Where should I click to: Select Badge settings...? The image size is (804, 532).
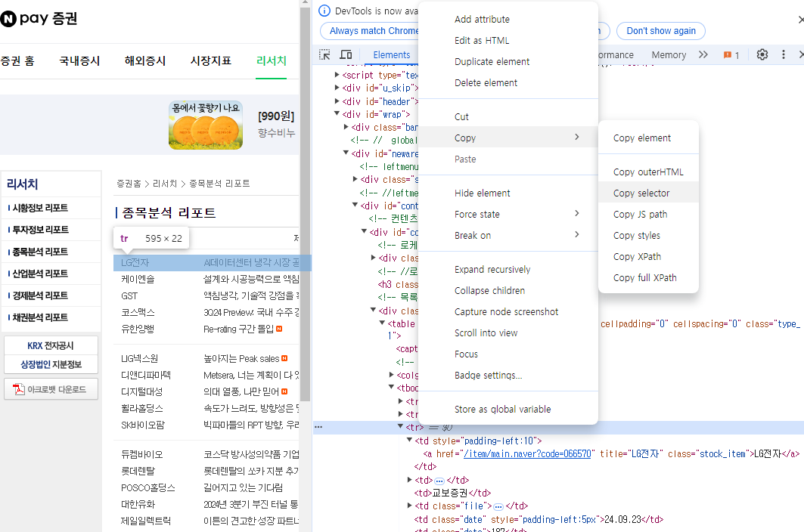[508, 375]
